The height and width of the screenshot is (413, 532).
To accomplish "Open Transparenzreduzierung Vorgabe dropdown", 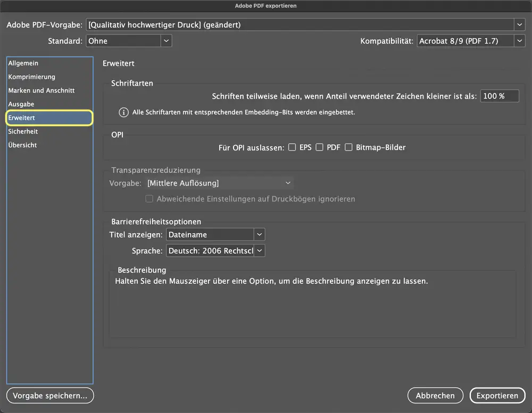I will pyautogui.click(x=220, y=183).
